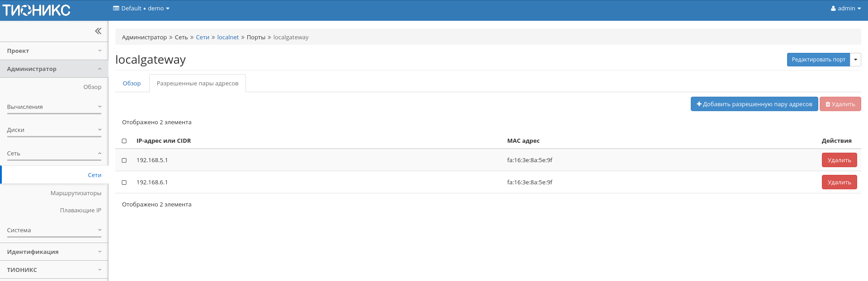Open the localnet breadcrumb link
Image resolution: width=868 pixels, height=281 pixels.
228,37
